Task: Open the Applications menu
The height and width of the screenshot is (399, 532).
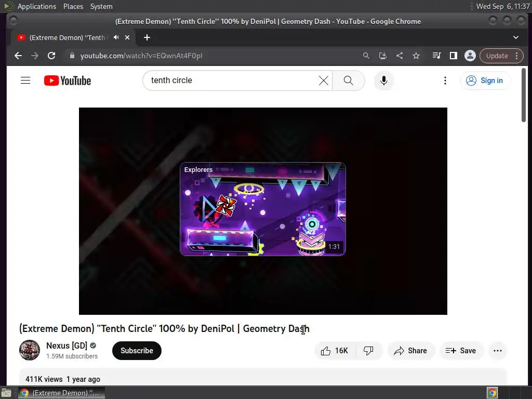Action: pos(37,6)
